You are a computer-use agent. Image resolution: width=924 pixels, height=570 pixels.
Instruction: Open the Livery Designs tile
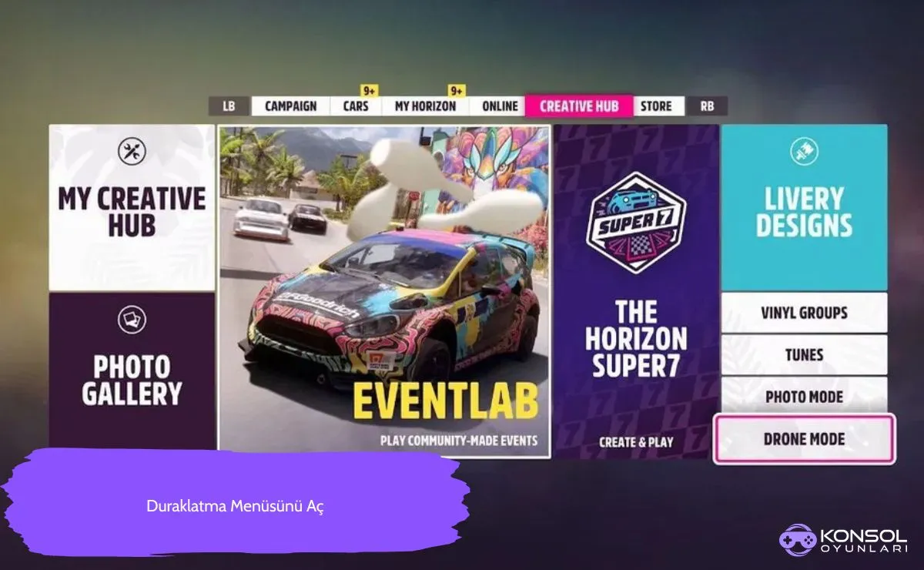804,207
